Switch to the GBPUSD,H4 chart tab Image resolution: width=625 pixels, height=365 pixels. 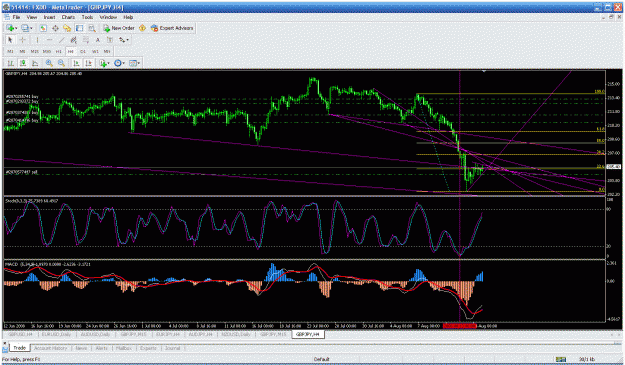point(20,334)
